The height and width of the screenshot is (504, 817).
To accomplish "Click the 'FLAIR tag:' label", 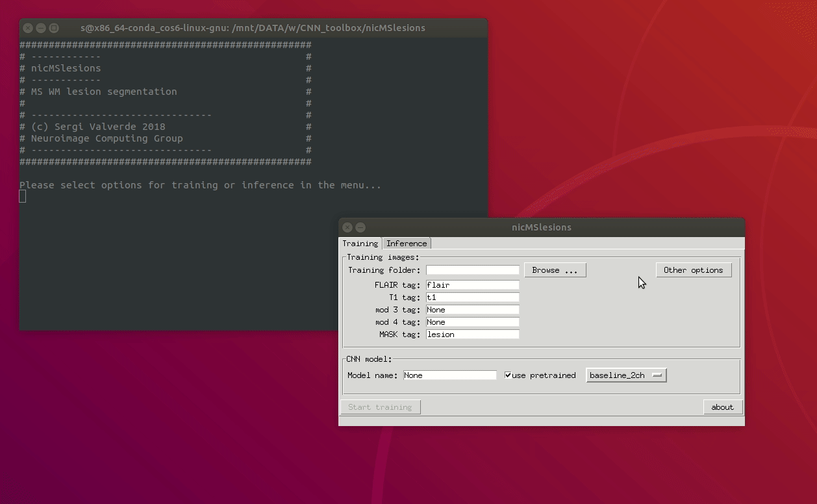I will [x=397, y=285].
